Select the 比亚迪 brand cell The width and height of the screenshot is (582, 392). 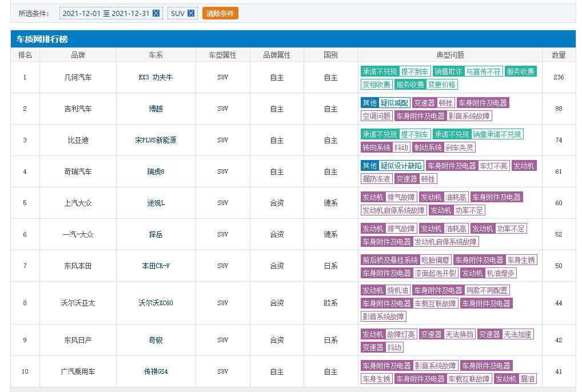coord(78,140)
